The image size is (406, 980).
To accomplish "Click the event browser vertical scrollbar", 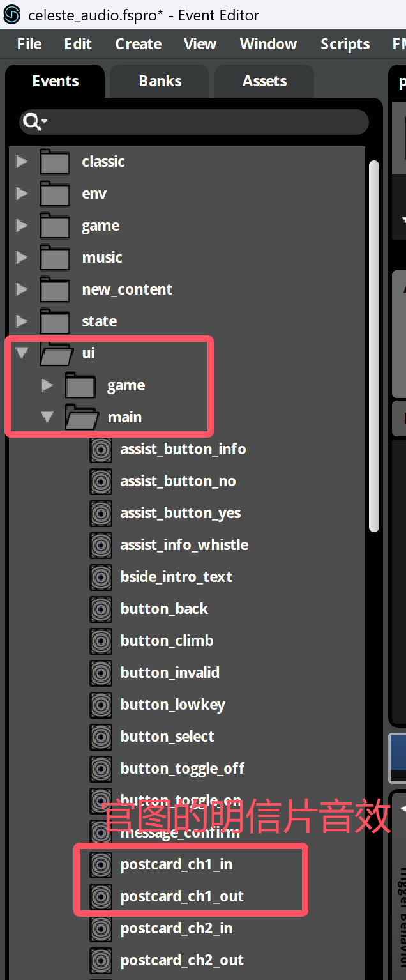I will click(374, 345).
